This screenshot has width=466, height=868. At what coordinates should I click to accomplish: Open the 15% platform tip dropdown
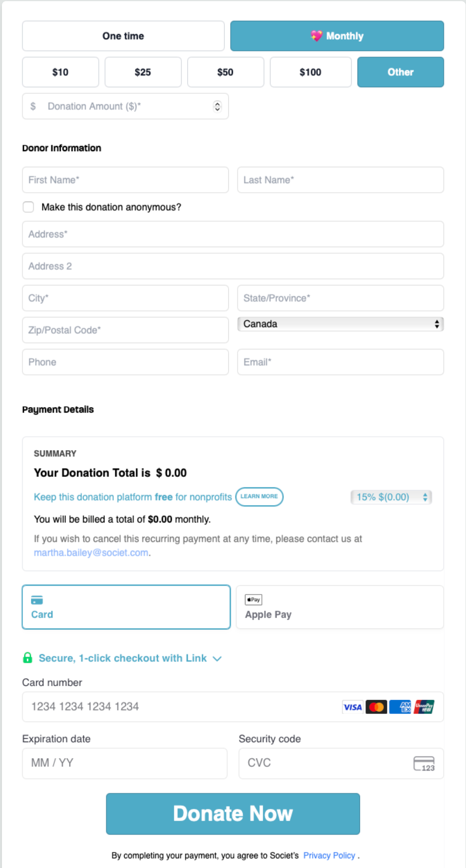[x=391, y=497]
